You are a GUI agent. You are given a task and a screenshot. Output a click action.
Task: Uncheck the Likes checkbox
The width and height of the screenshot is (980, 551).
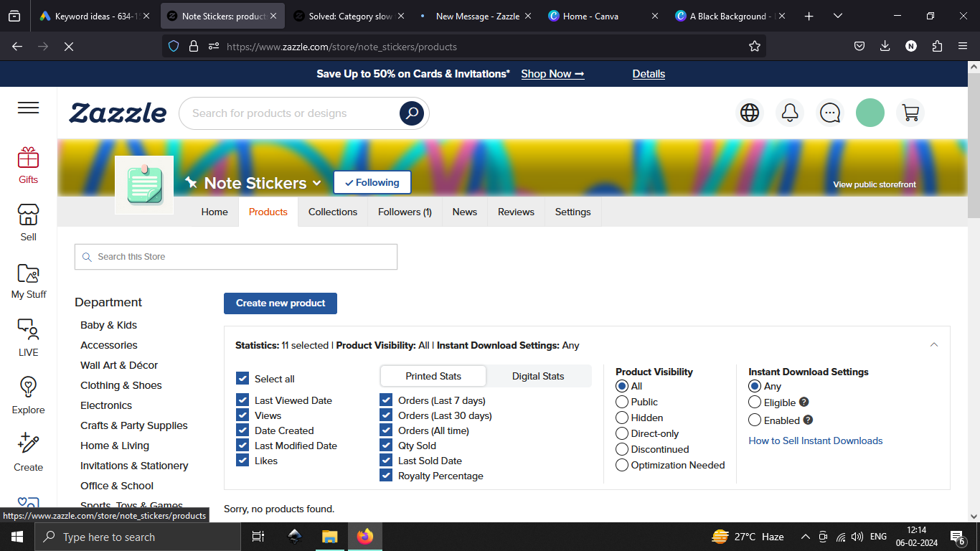point(242,461)
